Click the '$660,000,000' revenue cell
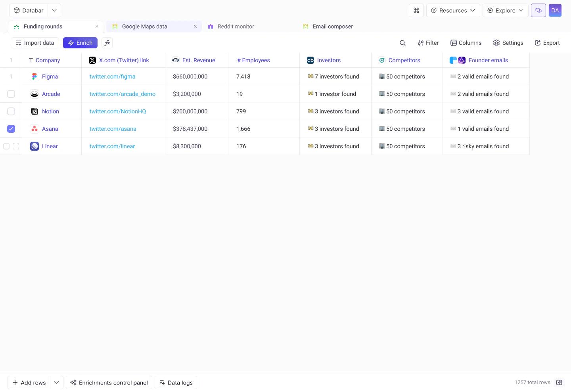Image resolution: width=571 pixels, height=392 pixels. [197, 76]
